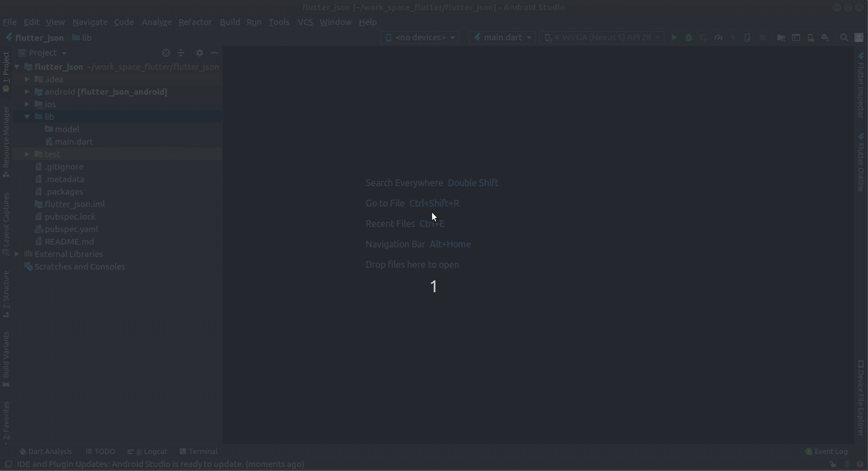Expand the ios folder

tap(27, 104)
